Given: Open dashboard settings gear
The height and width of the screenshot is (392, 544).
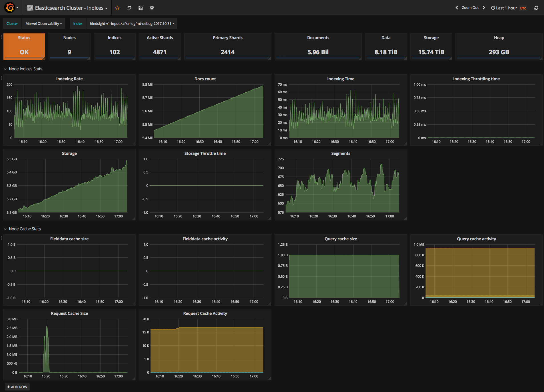Looking at the screenshot, I should 152,8.
